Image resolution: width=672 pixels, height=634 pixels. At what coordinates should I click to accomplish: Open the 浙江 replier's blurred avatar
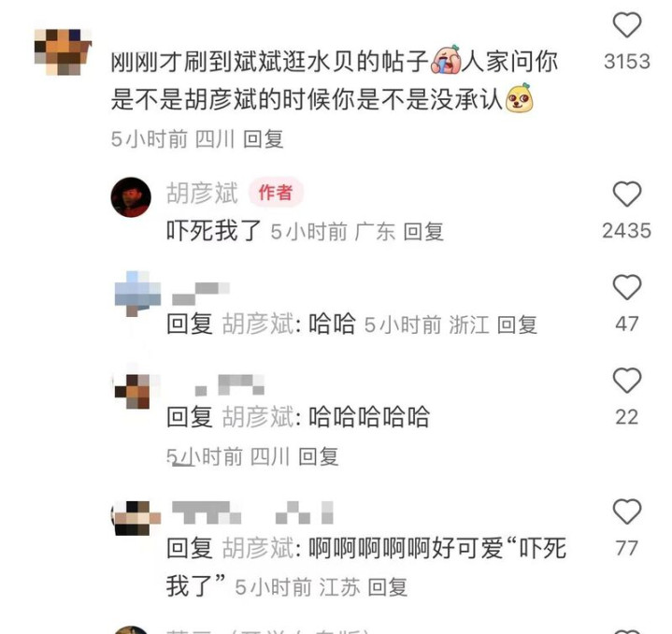pyautogui.click(x=137, y=294)
